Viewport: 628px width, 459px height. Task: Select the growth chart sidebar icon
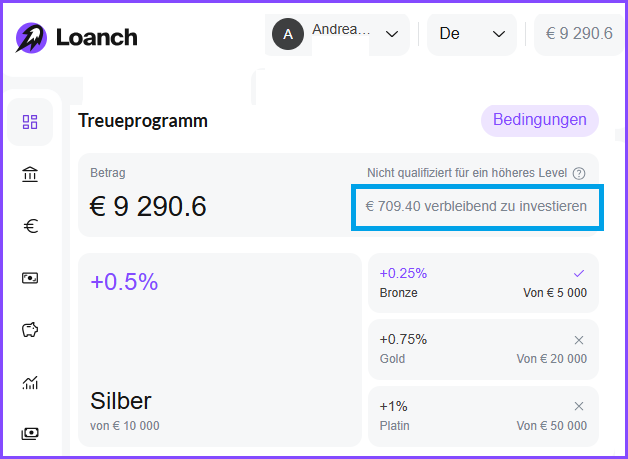(x=30, y=382)
